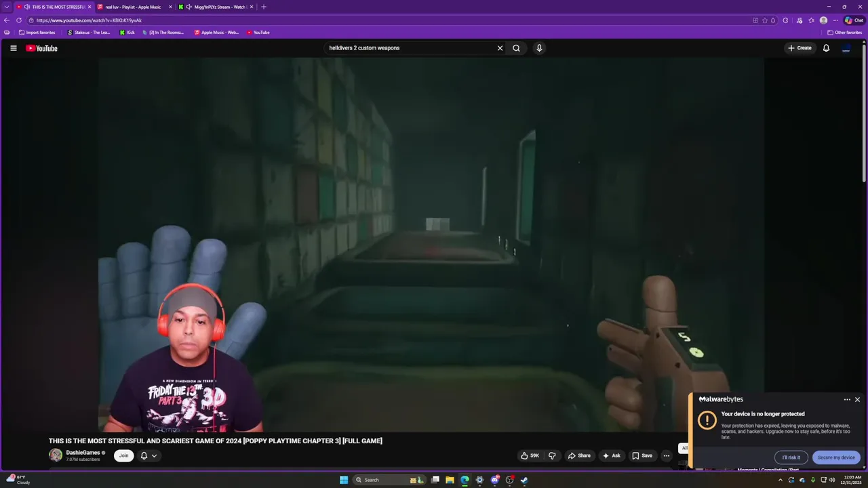Share the video

(579, 455)
